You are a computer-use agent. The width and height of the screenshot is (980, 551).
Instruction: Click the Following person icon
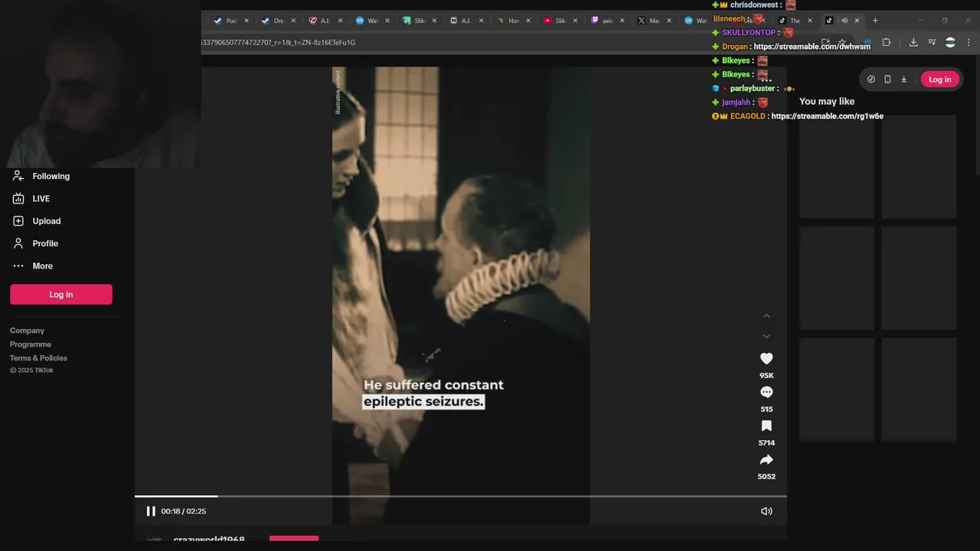(x=18, y=176)
